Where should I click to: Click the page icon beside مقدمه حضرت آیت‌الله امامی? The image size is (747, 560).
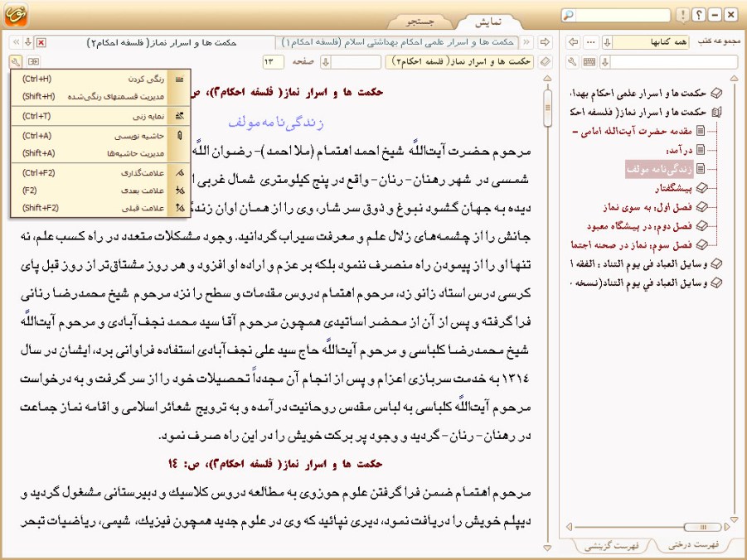tap(701, 131)
